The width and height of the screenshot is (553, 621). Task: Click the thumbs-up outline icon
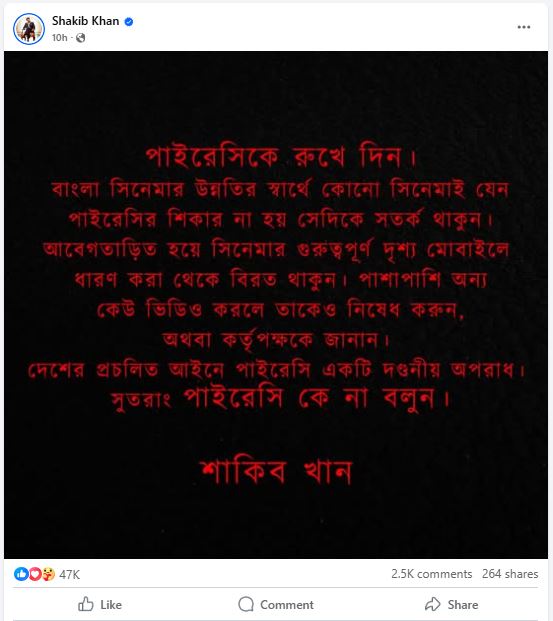click(x=86, y=604)
